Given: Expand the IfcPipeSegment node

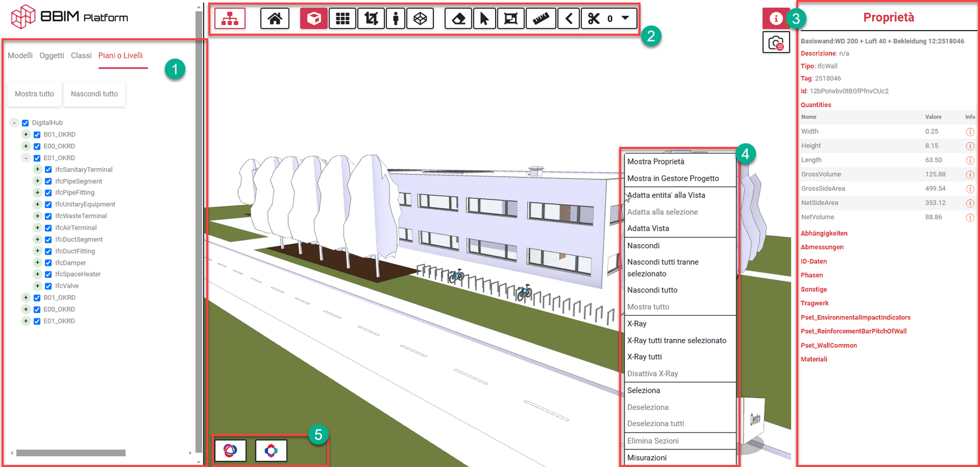Looking at the screenshot, I should click(x=37, y=181).
